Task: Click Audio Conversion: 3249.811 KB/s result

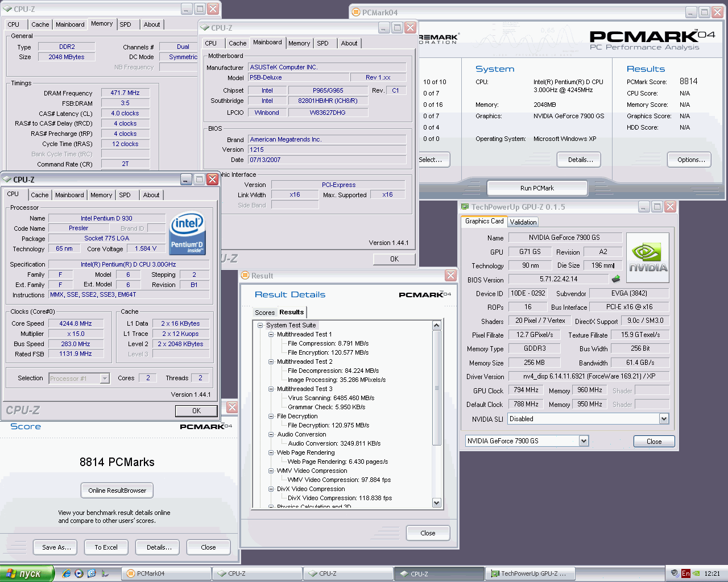Action: coord(334,443)
